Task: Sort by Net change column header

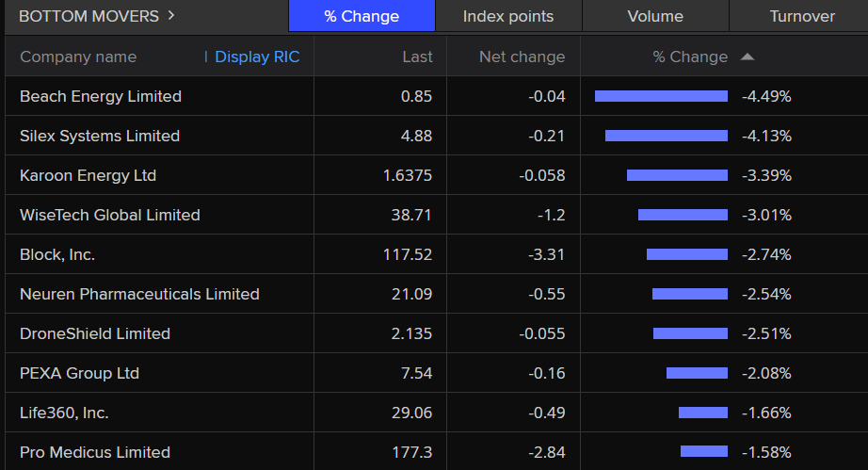Action: (522, 57)
